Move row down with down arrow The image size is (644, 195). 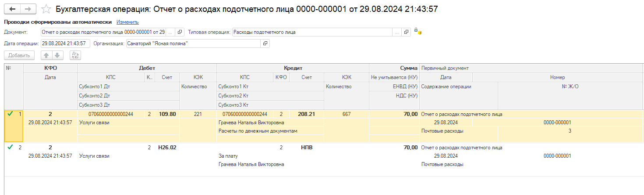pos(58,55)
